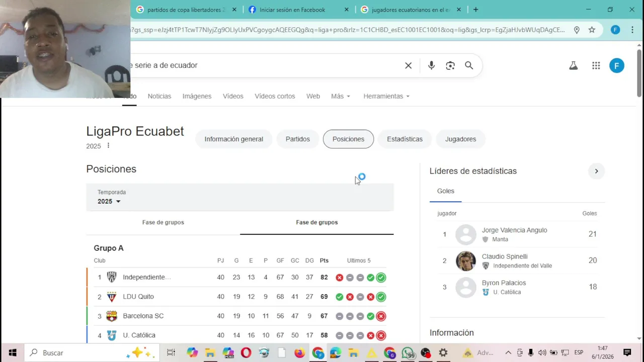Open a new browser tab
The image size is (644, 362).
coord(475,10)
